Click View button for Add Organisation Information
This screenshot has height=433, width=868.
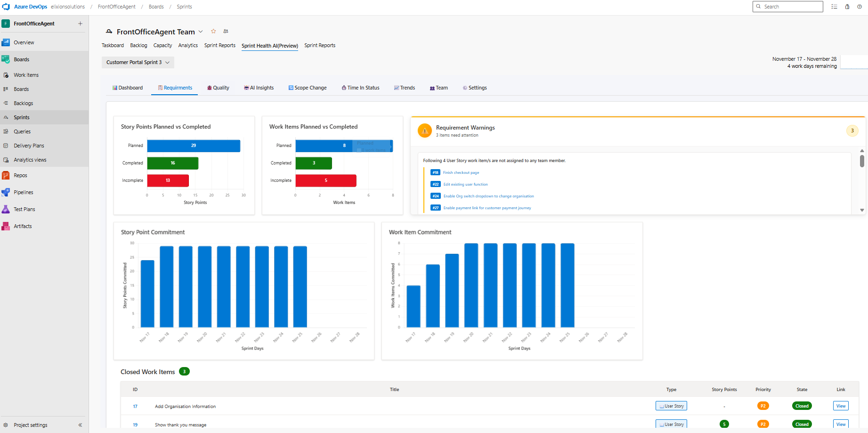[x=841, y=406]
